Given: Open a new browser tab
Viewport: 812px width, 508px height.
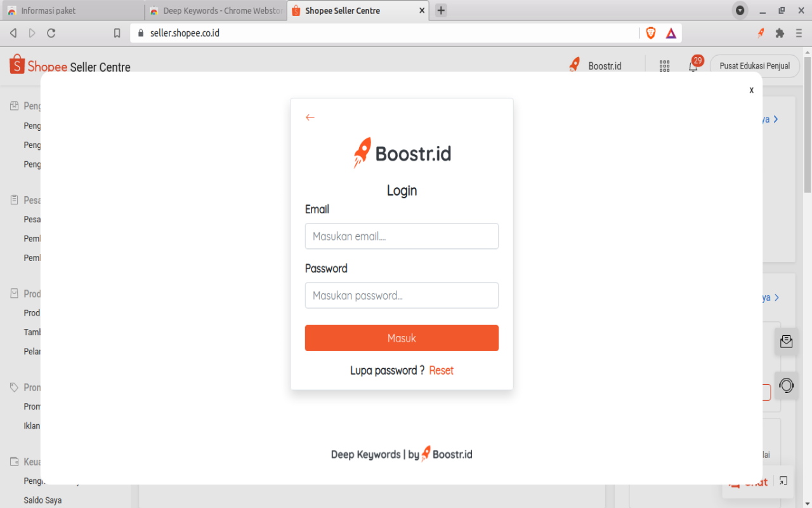Looking at the screenshot, I should pyautogui.click(x=441, y=11).
